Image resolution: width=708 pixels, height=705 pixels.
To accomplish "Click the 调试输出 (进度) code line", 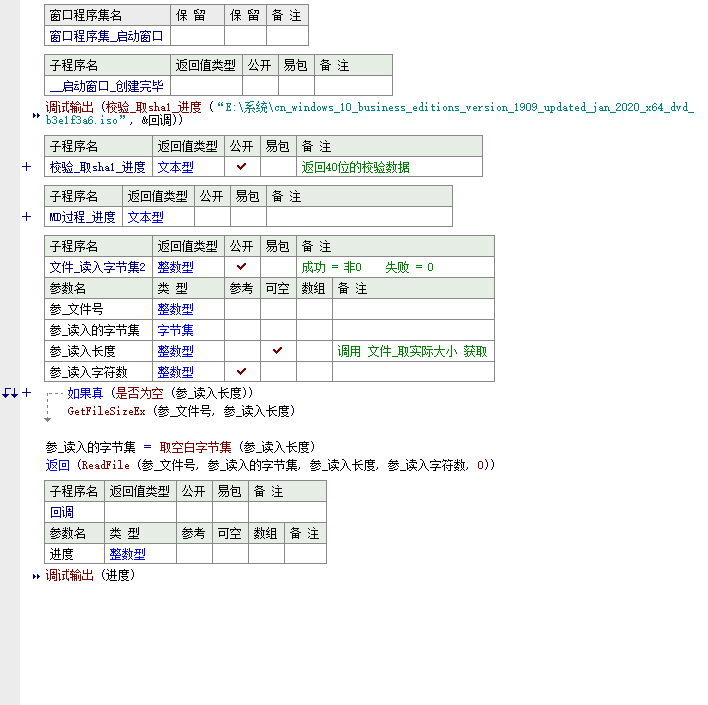I will (90, 575).
